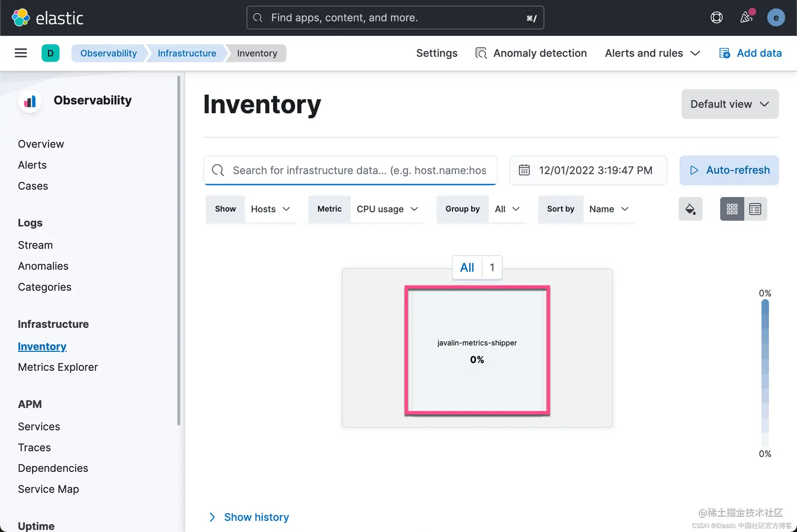Open the Default view dropdown
Image resolution: width=797 pixels, height=532 pixels.
[730, 104]
